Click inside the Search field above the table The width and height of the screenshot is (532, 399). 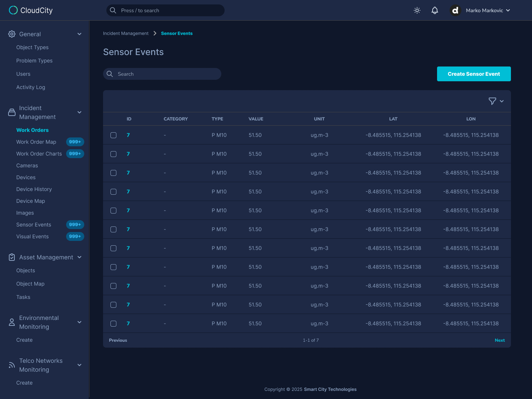click(162, 74)
